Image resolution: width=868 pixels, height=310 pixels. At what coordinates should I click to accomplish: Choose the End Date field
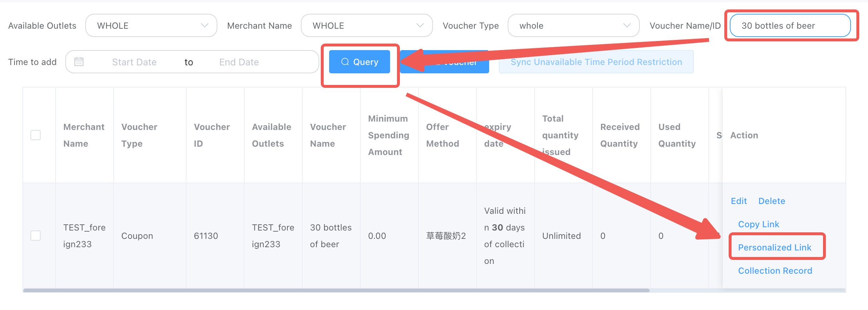point(239,62)
